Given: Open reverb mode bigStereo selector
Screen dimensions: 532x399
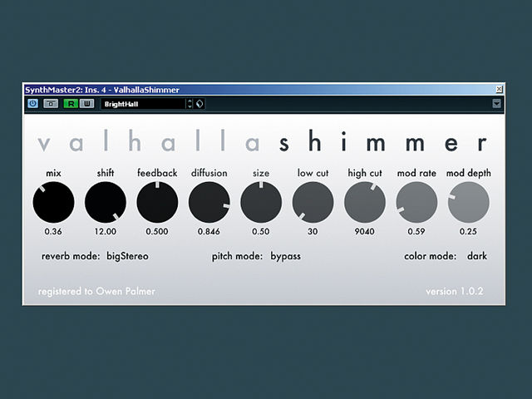Looking at the screenshot, I should click(127, 256).
